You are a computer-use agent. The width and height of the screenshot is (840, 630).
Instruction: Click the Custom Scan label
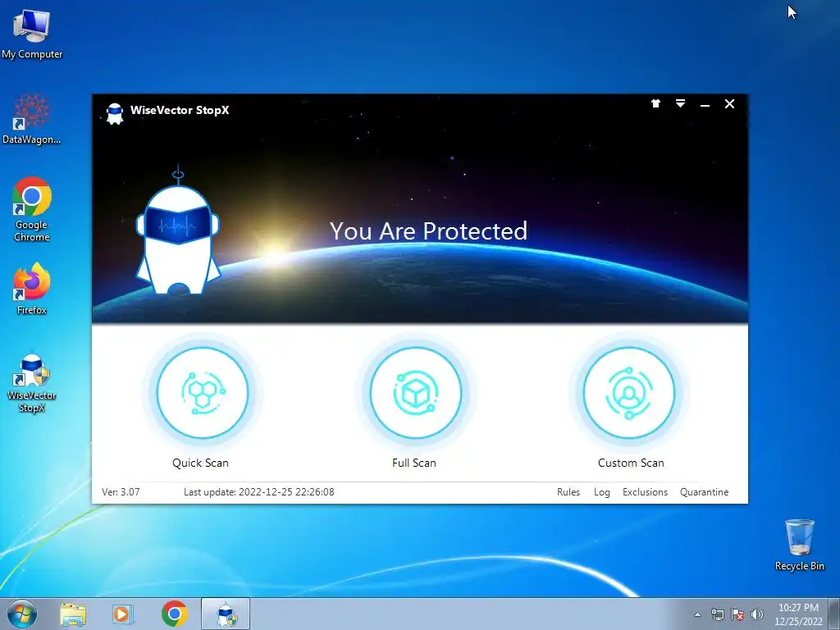(631, 463)
